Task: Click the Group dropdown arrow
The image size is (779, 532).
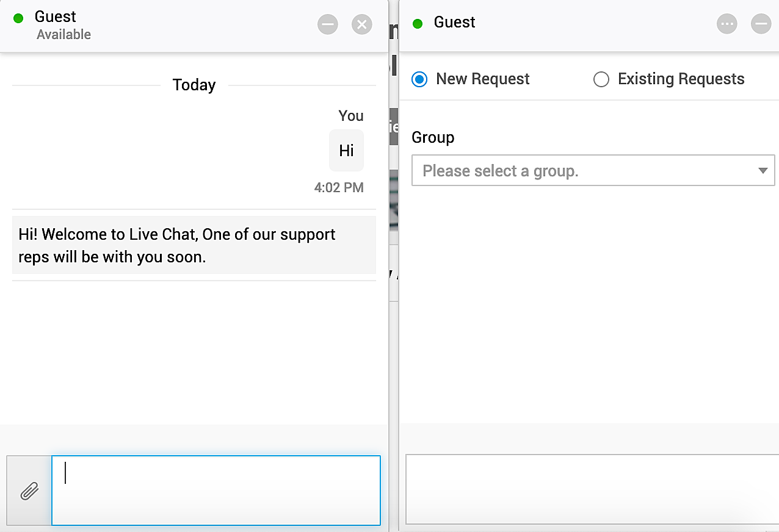Action: (763, 171)
